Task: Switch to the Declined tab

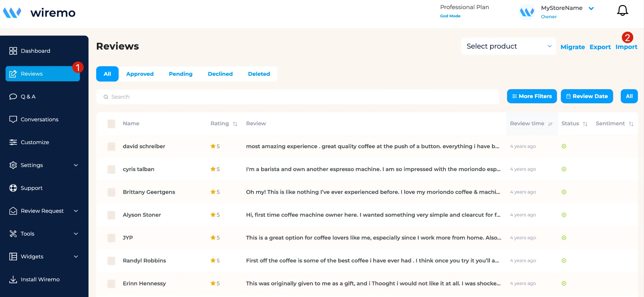Action: (220, 74)
